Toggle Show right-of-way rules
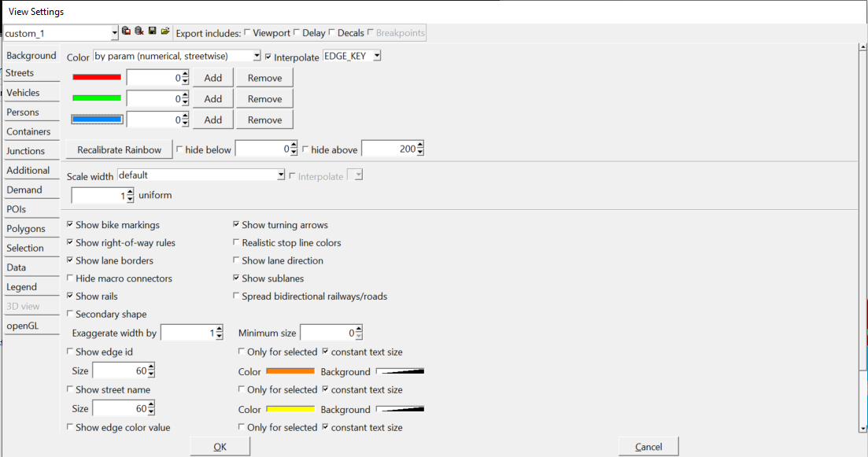The width and height of the screenshot is (868, 457). 70,241
